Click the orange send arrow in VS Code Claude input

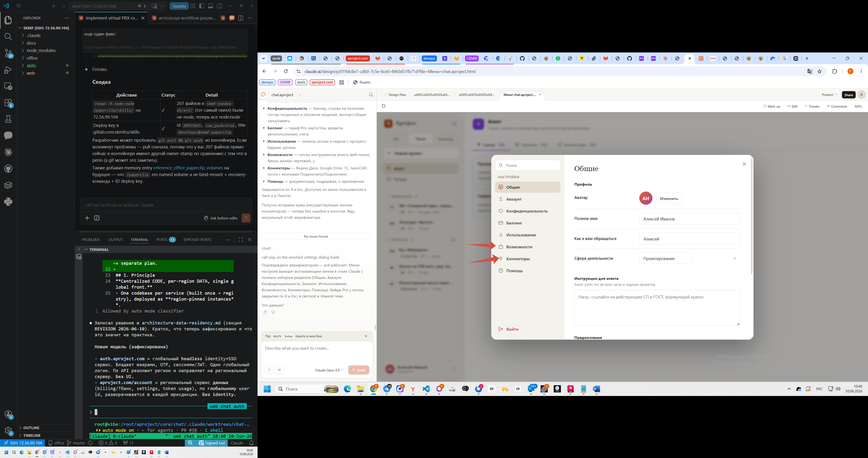(246, 218)
